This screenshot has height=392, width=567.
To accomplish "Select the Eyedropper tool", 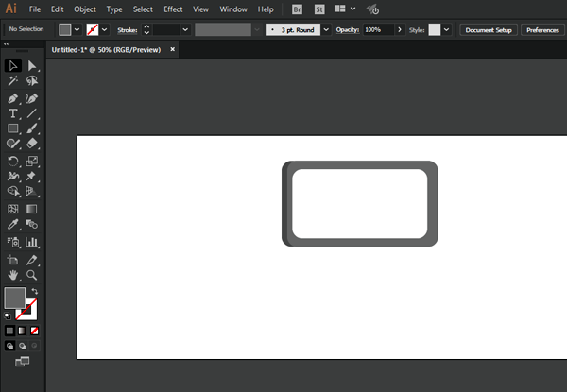I will tap(13, 225).
